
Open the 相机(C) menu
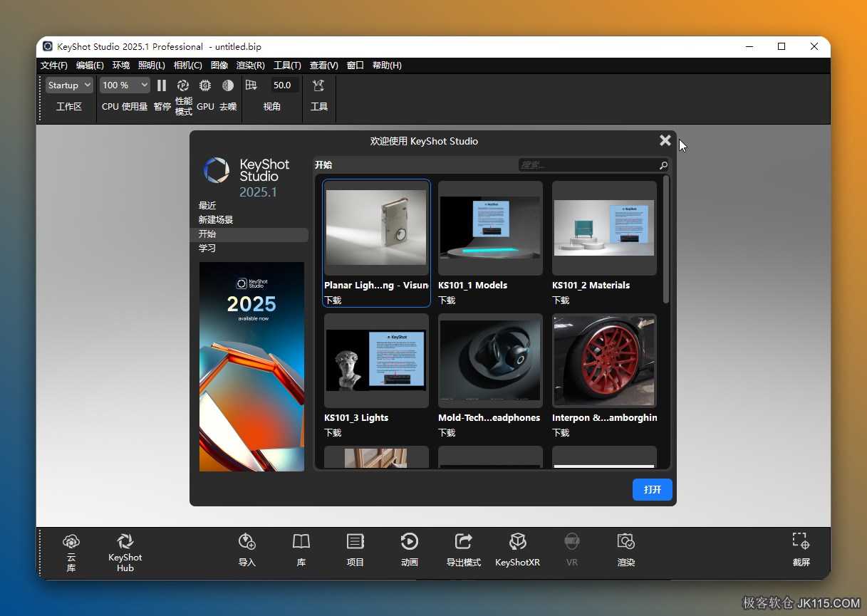(188, 65)
